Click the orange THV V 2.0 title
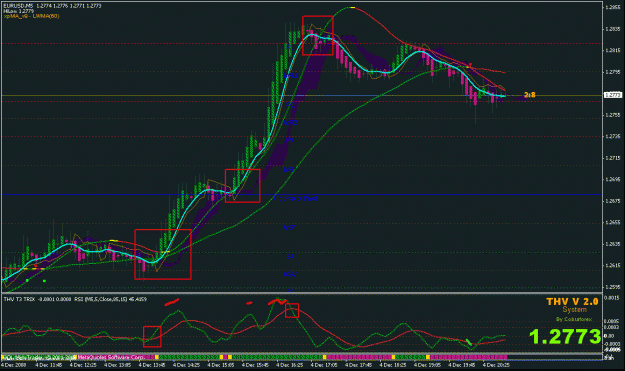 [x=572, y=302]
